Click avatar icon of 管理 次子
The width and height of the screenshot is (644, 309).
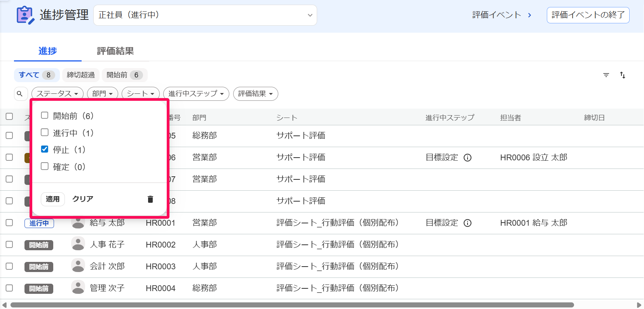[x=78, y=288]
